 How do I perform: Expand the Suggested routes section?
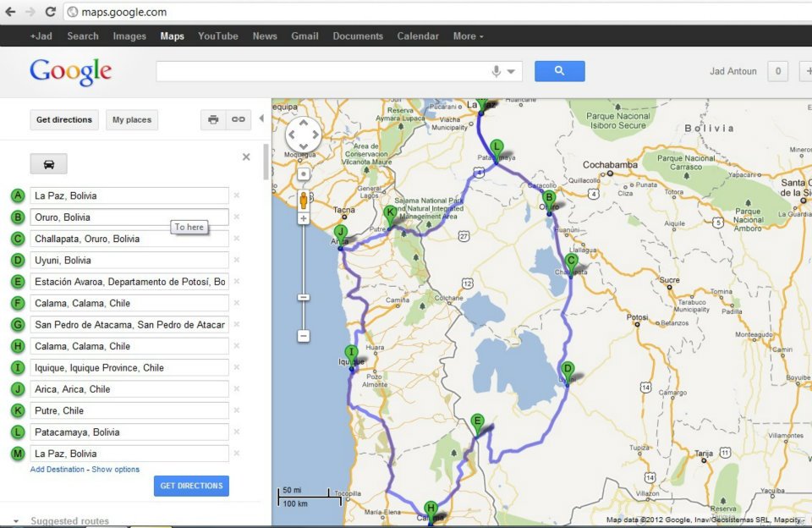(x=17, y=521)
